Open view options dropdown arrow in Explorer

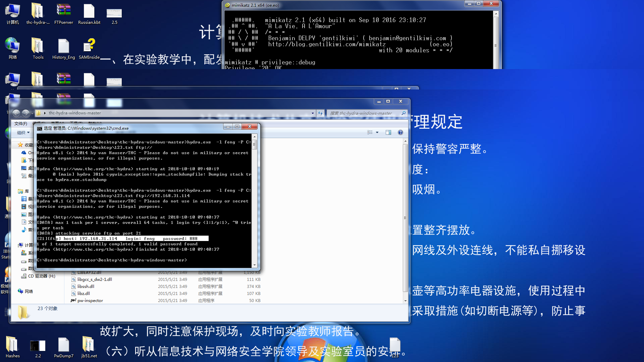(x=377, y=132)
